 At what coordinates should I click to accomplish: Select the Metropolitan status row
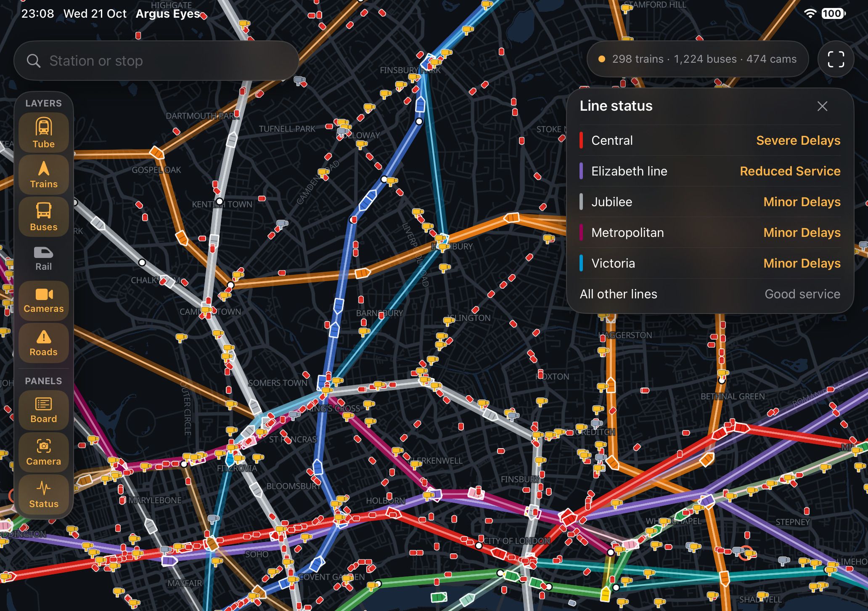coord(710,232)
